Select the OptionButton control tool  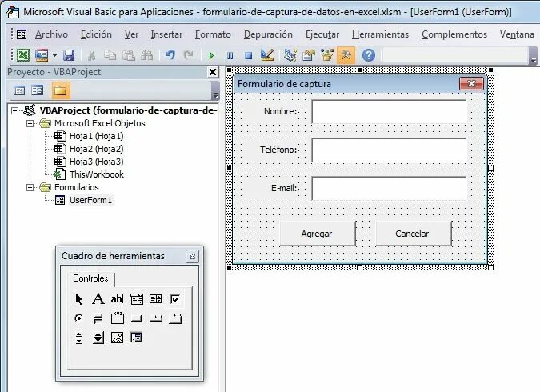coord(79,318)
